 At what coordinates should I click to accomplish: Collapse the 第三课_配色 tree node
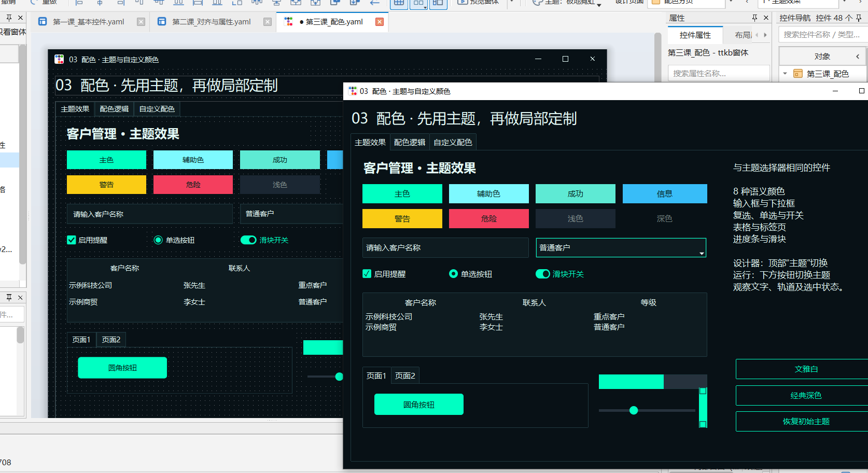[x=785, y=74]
